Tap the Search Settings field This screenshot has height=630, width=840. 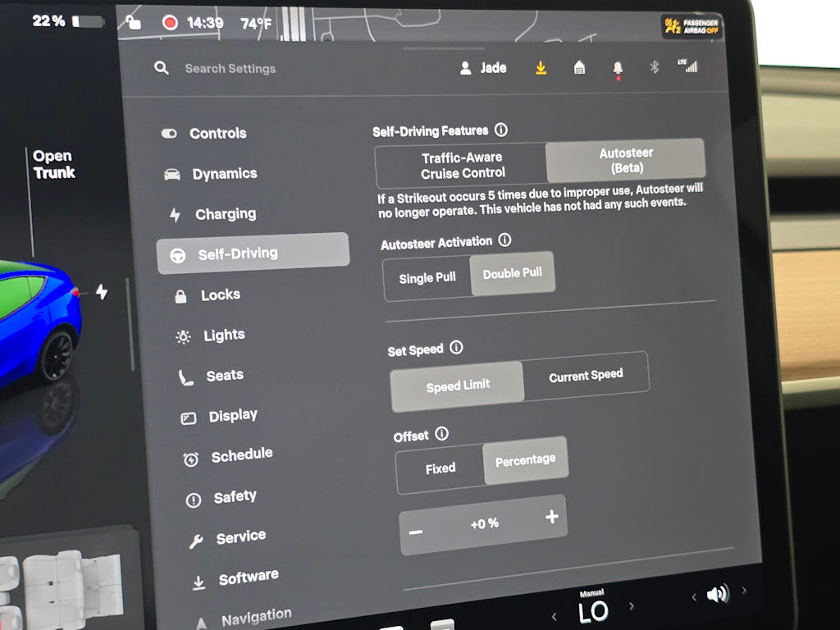pyautogui.click(x=230, y=69)
